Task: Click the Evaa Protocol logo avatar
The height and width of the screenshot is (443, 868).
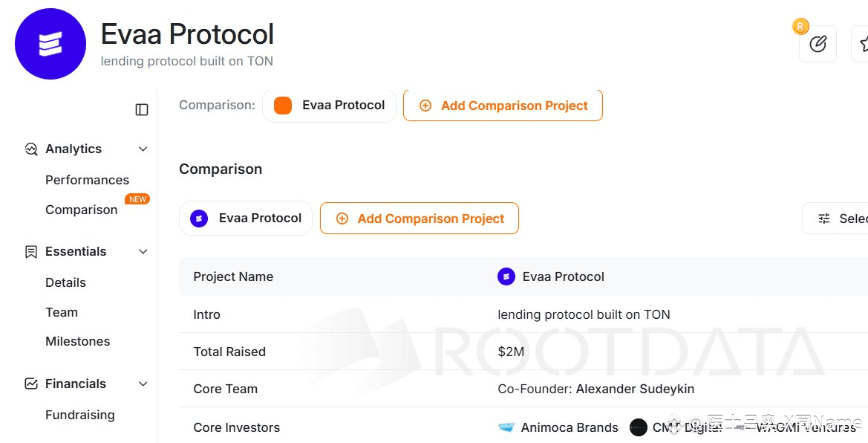Action: pyautogui.click(x=50, y=44)
